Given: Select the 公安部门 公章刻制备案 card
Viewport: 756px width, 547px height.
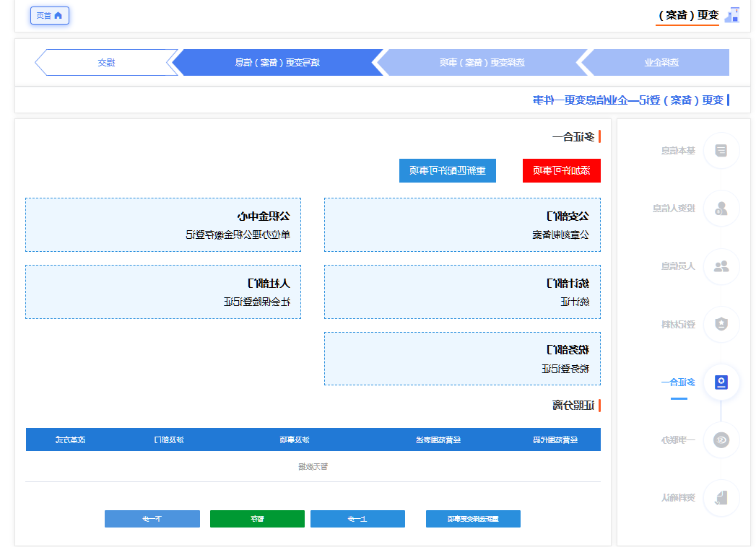Looking at the screenshot, I should pyautogui.click(x=462, y=224).
